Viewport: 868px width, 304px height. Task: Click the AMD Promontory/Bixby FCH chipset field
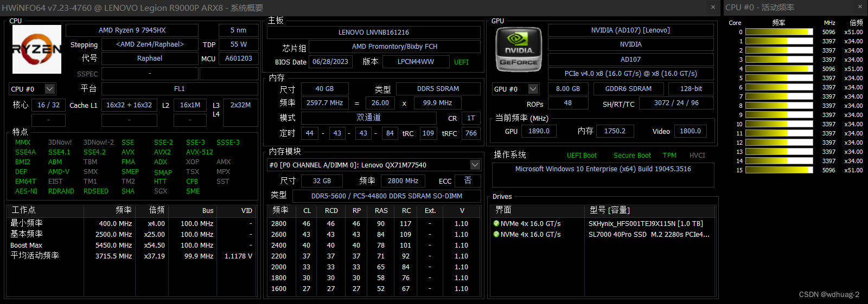click(394, 47)
